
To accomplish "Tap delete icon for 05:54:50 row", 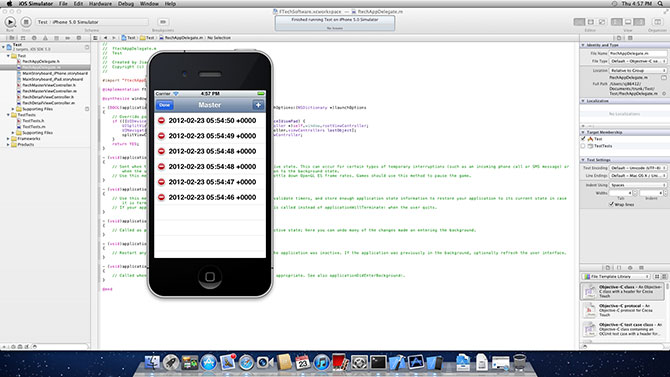I will (161, 121).
